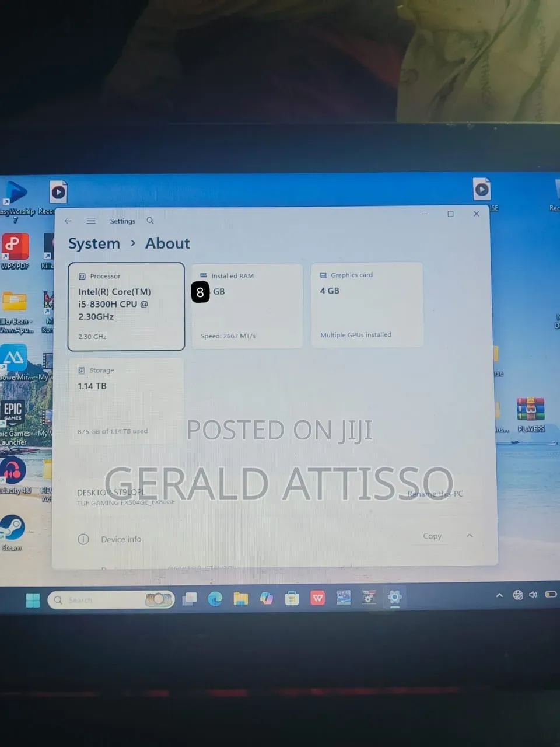Open File Explorer from the taskbar
Screen dimensions: 560x747
(241, 598)
